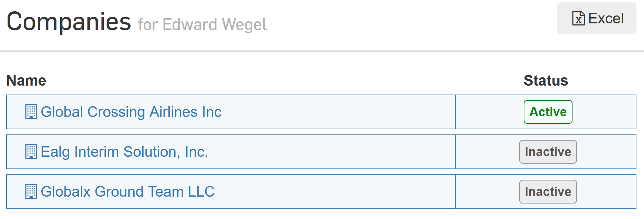Open Global Crossing Airlines Inc link
Screen dimensions: 644x219
click(131, 112)
